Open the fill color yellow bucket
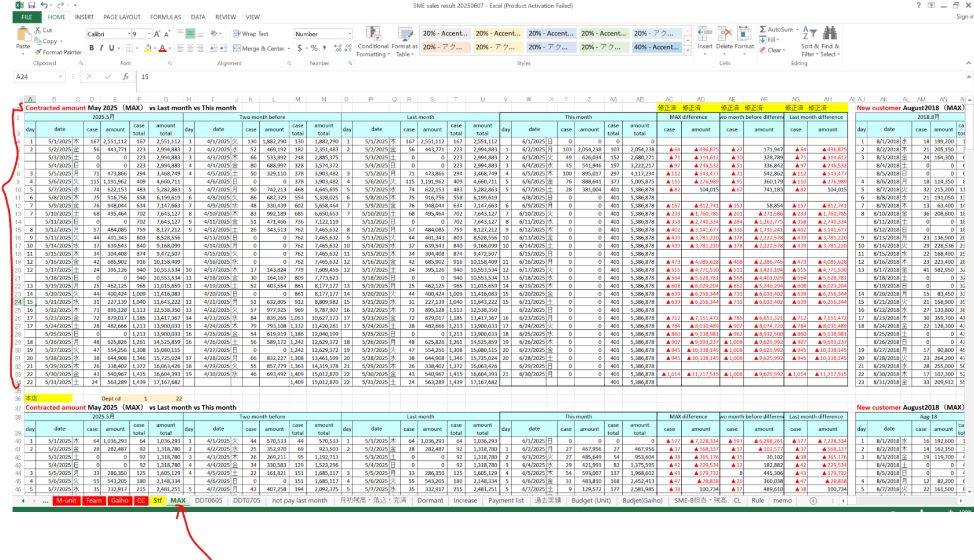 [148, 48]
